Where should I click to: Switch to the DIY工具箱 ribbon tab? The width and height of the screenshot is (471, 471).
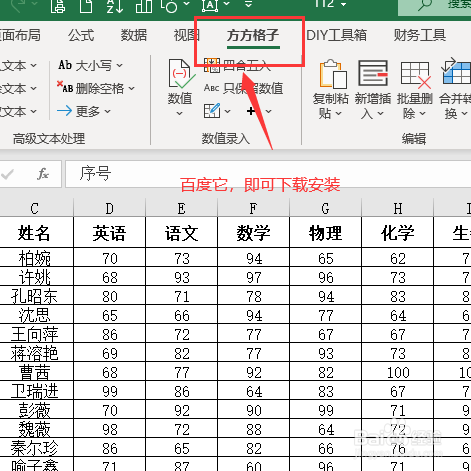click(336, 35)
